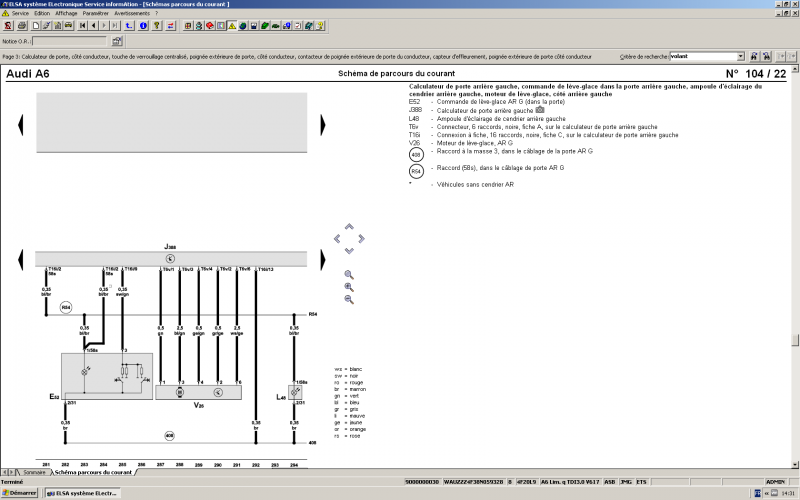The image size is (800, 500).
Task: Jump to first page with skip-back arrow
Action: pyautogui.click(x=83, y=26)
